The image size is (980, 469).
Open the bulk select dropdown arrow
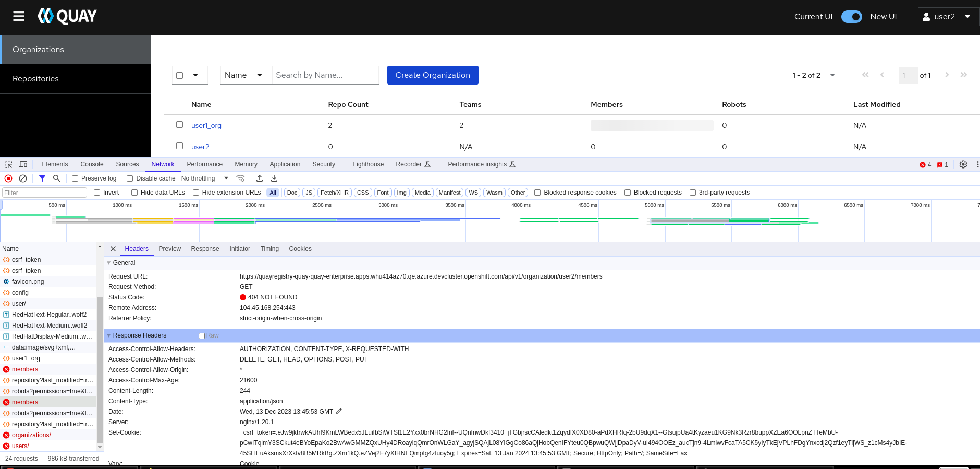pyautogui.click(x=195, y=75)
